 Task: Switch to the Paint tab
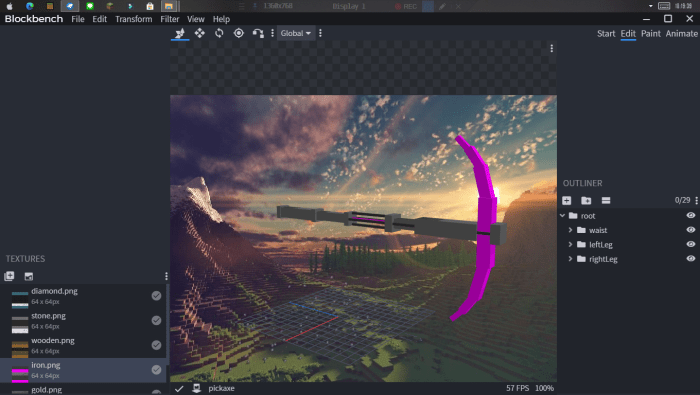(x=650, y=33)
